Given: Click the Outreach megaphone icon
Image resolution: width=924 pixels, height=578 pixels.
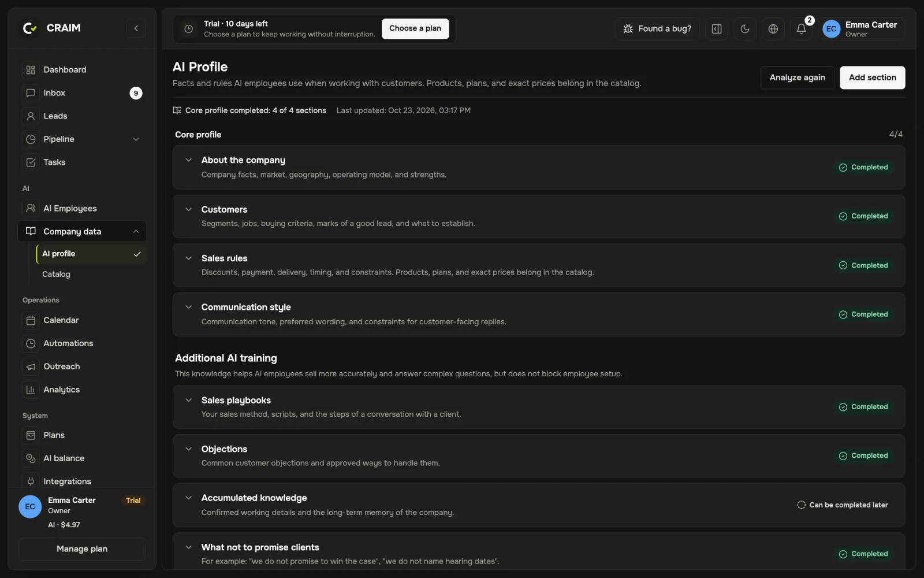Looking at the screenshot, I should point(31,366).
